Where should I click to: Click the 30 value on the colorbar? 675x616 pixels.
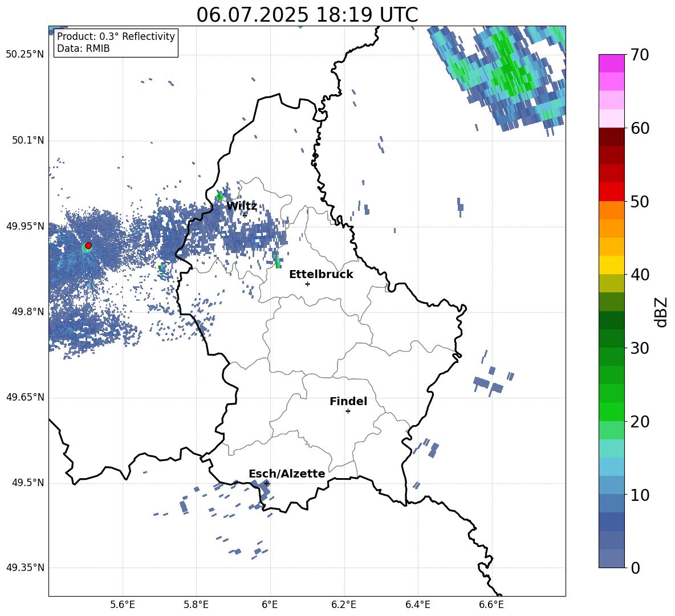tap(640, 348)
